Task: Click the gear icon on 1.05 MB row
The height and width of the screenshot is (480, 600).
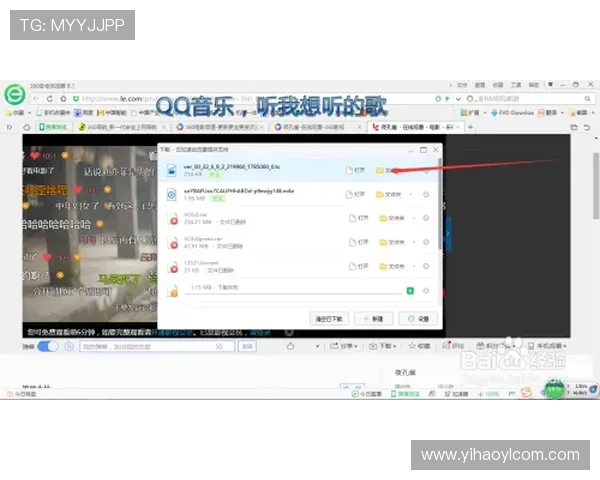Action: tap(426, 194)
